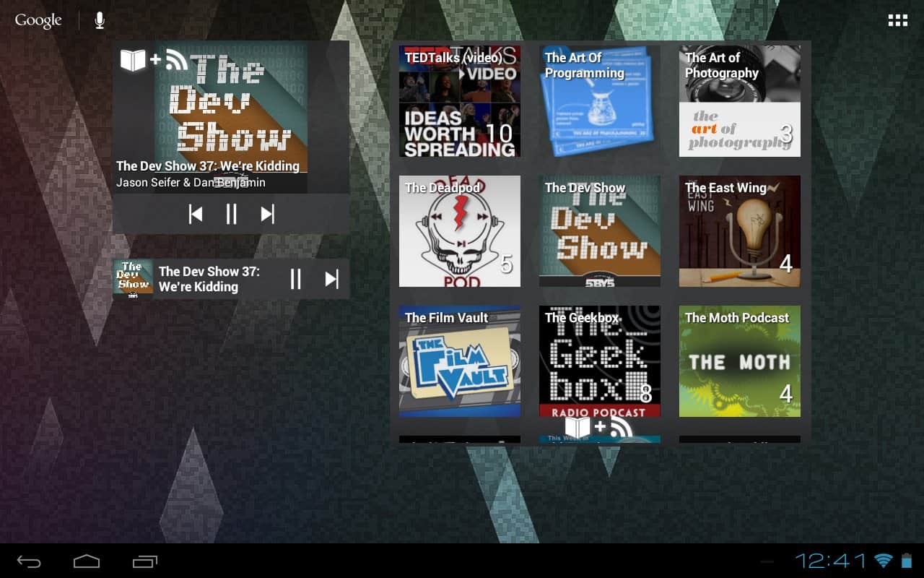Tap the clock showing 12:41
Viewport: 924px width, 578px height.
tap(830, 561)
